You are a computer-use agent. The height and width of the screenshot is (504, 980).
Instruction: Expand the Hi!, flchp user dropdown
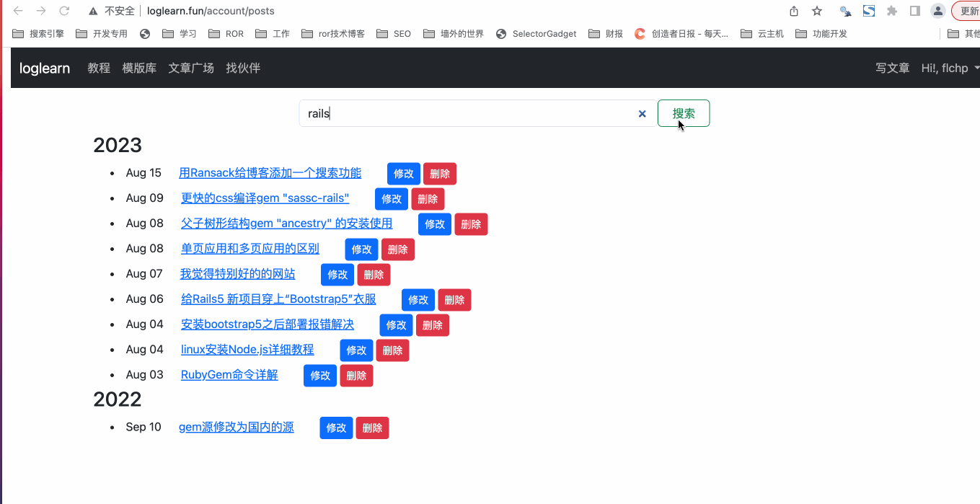(950, 68)
